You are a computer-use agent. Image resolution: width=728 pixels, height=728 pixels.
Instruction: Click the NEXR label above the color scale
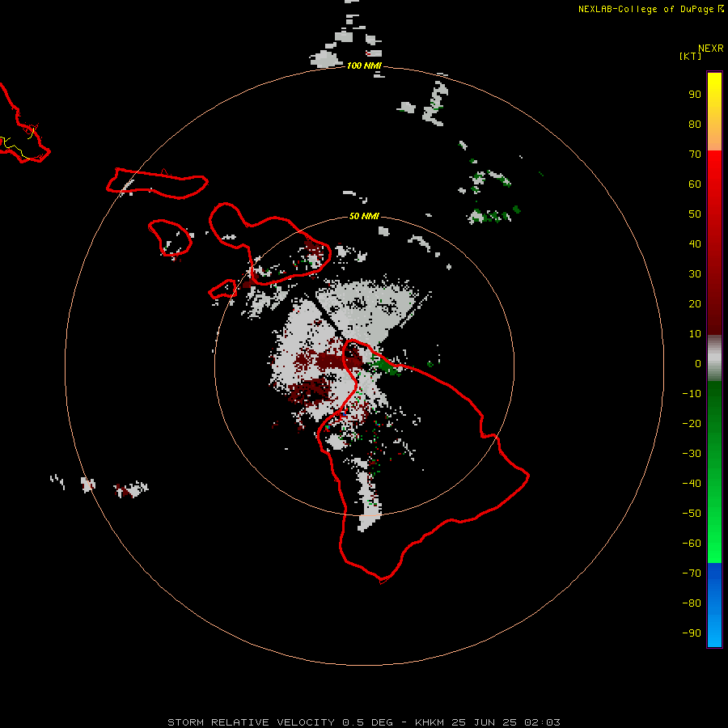tap(711, 49)
